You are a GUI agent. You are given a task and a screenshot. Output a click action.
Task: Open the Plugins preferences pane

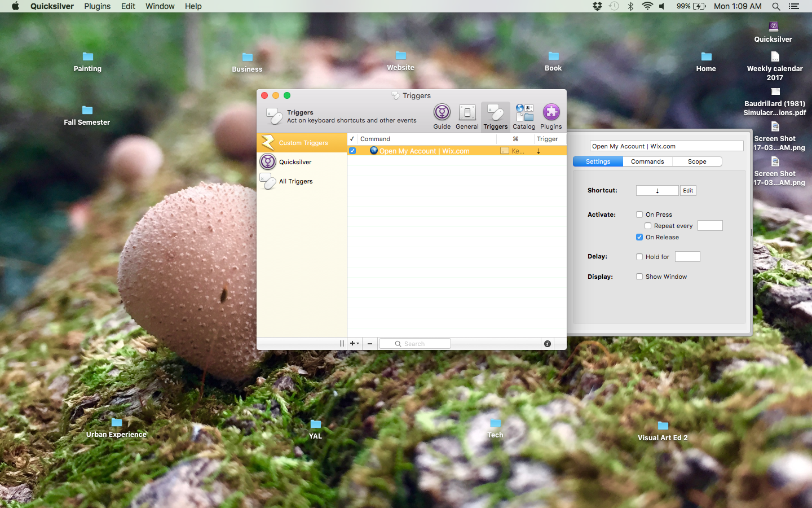click(x=551, y=116)
